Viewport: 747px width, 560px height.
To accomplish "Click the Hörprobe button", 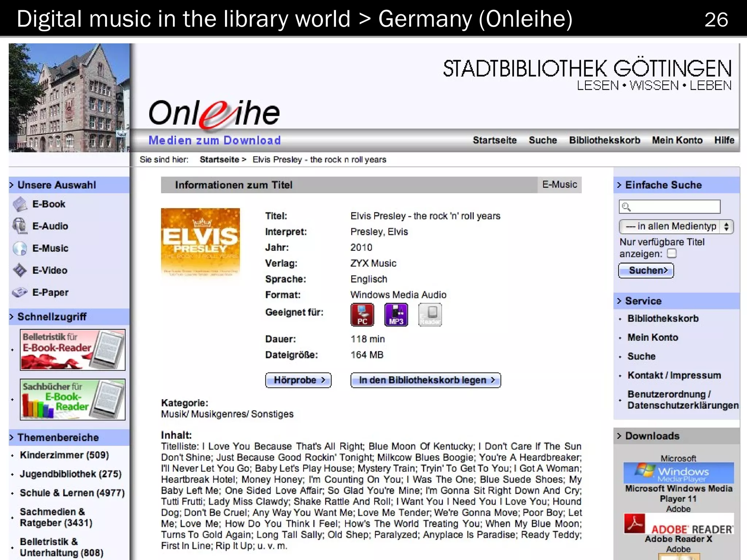I will point(298,380).
